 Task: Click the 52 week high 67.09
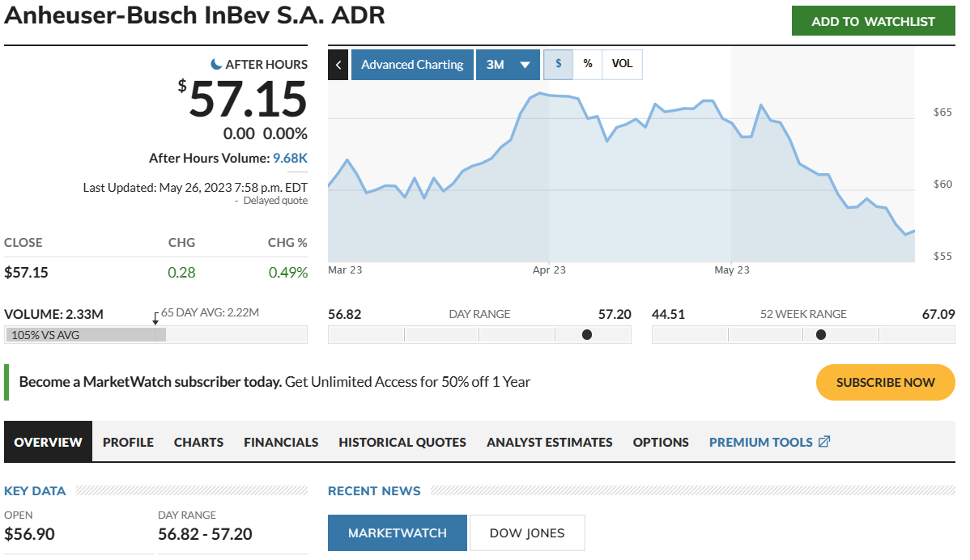938,314
